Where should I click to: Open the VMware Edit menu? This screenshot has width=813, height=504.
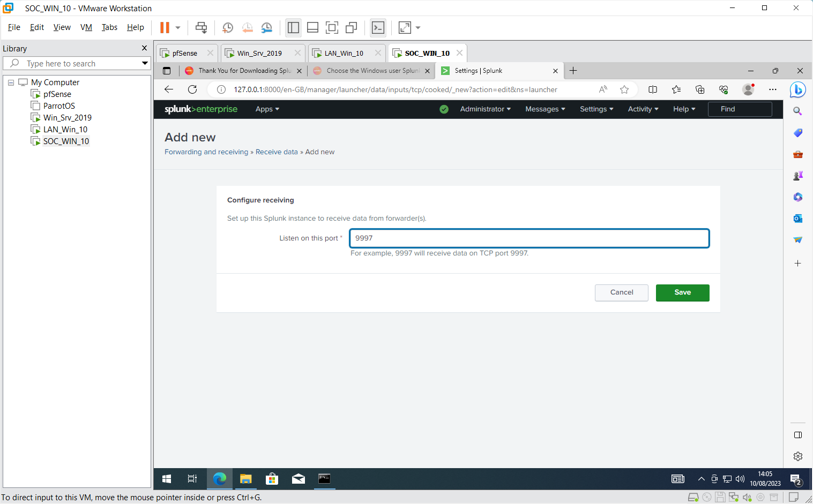pos(37,27)
